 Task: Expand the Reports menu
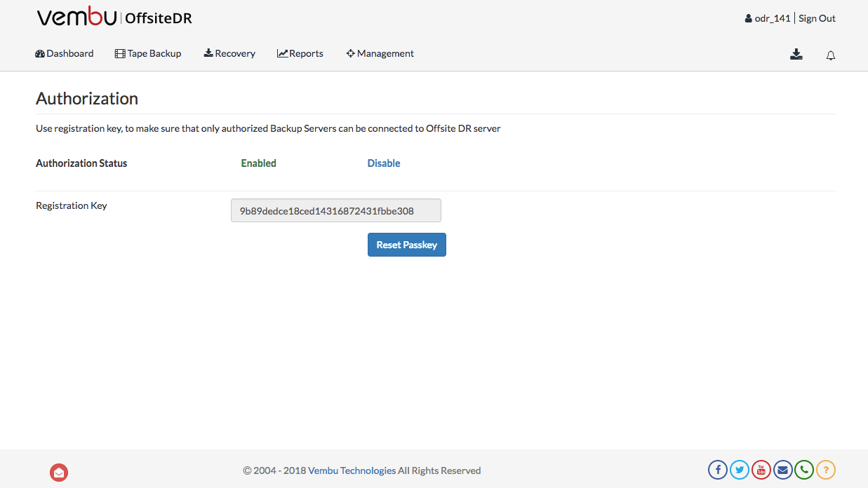pos(300,54)
